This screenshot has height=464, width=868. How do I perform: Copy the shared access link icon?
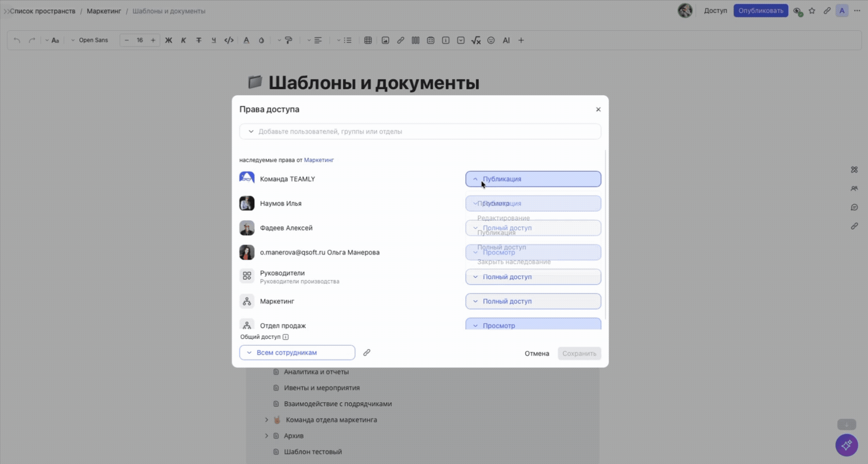pyautogui.click(x=367, y=352)
